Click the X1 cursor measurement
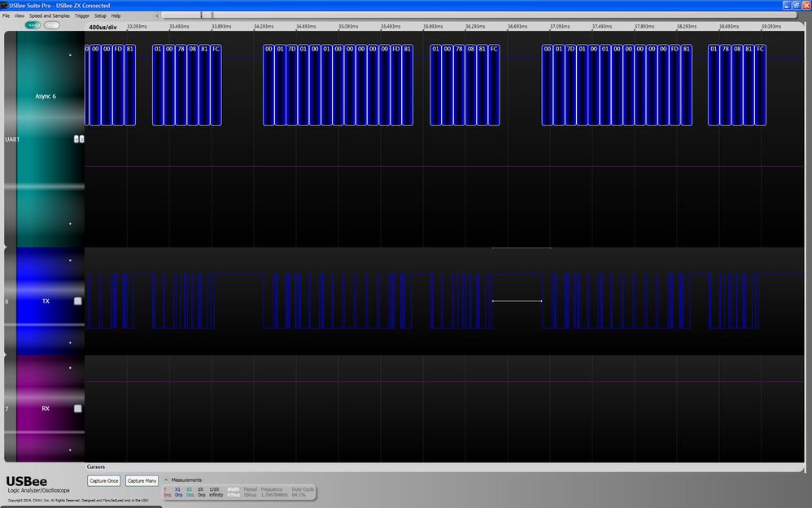812x508 pixels. pyautogui.click(x=178, y=492)
